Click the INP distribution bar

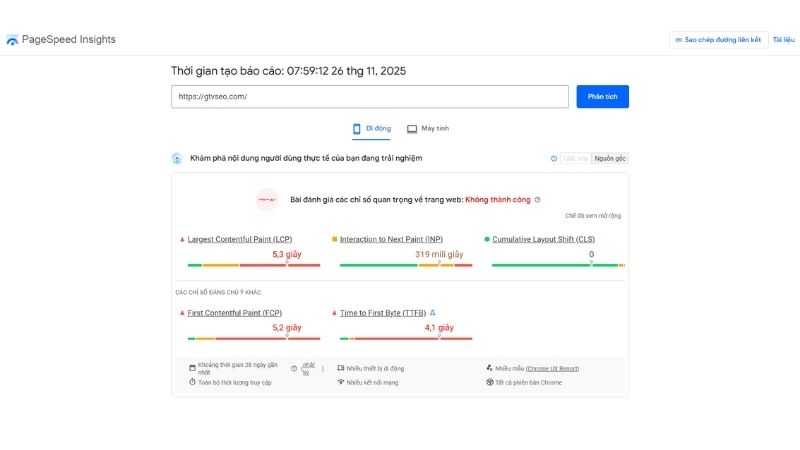[406, 265]
